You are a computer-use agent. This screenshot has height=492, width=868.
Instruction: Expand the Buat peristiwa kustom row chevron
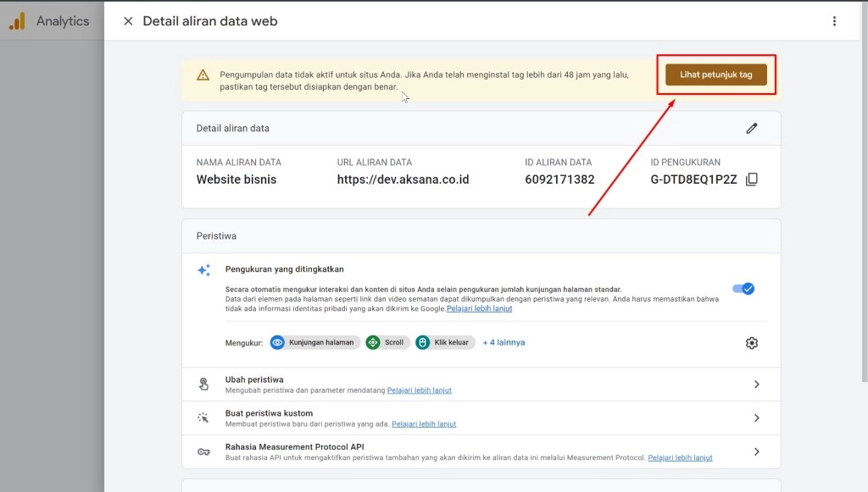point(756,418)
